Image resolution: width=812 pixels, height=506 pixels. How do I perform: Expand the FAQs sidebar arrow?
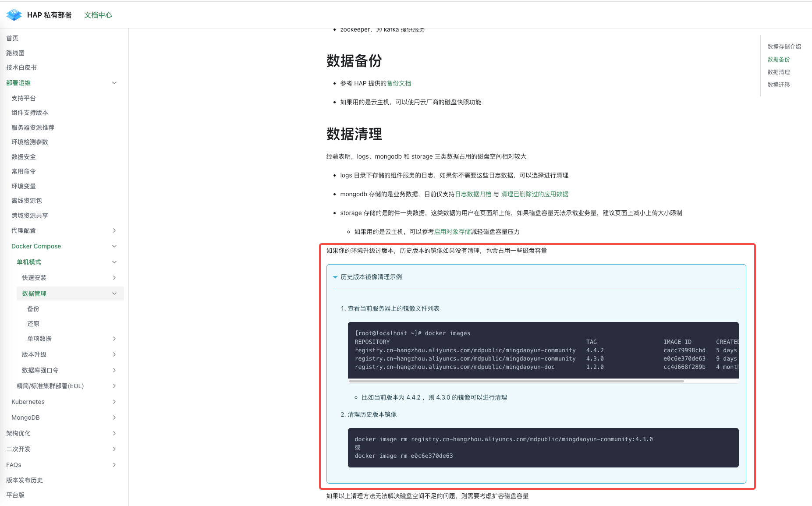pyautogui.click(x=114, y=465)
